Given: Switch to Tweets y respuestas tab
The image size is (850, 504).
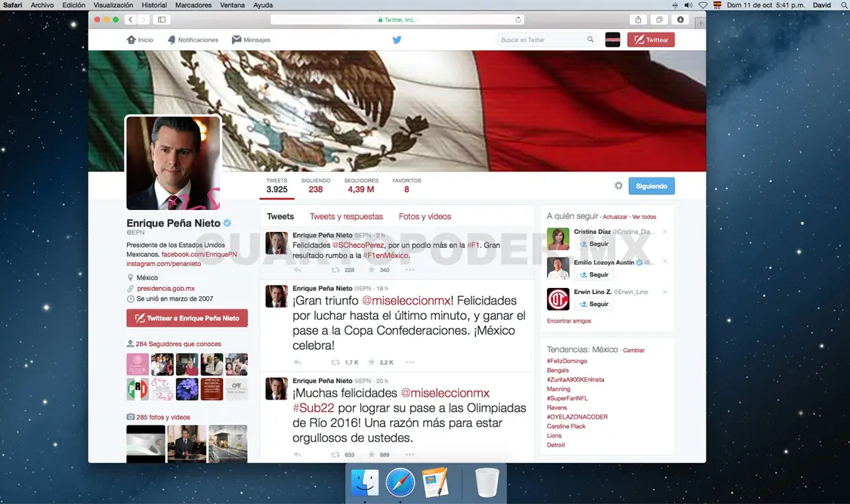Looking at the screenshot, I should click(346, 216).
